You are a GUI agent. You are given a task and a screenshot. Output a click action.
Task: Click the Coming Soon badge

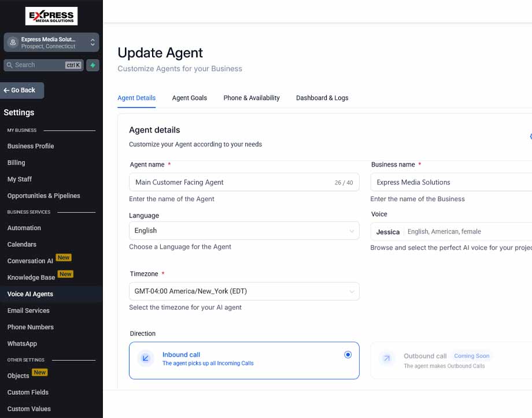472,356
